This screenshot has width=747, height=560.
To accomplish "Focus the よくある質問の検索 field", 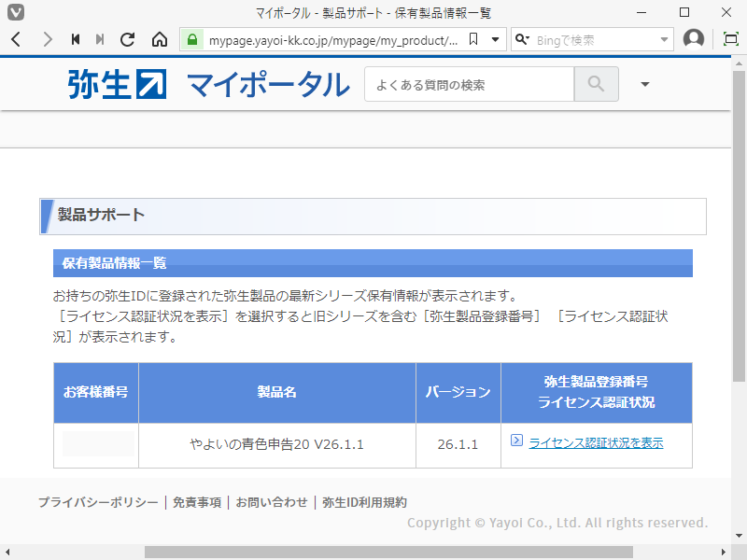I will click(470, 84).
